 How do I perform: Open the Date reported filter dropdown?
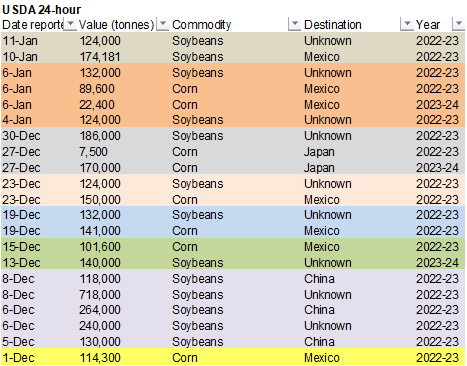70,24
